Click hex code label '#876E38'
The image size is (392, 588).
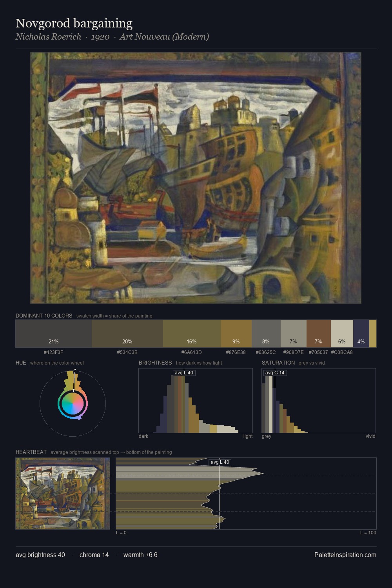coord(236,352)
